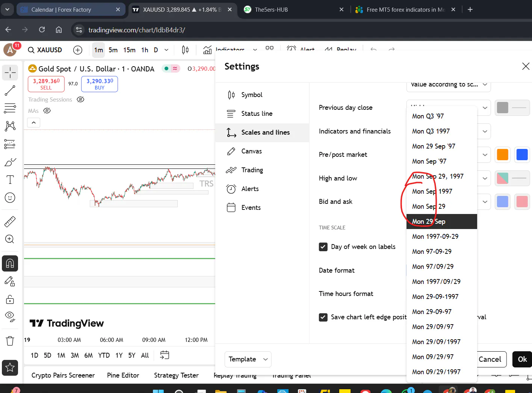This screenshot has height=393, width=532.
Task: Open the user profile avatar menu
Action: tap(10, 50)
